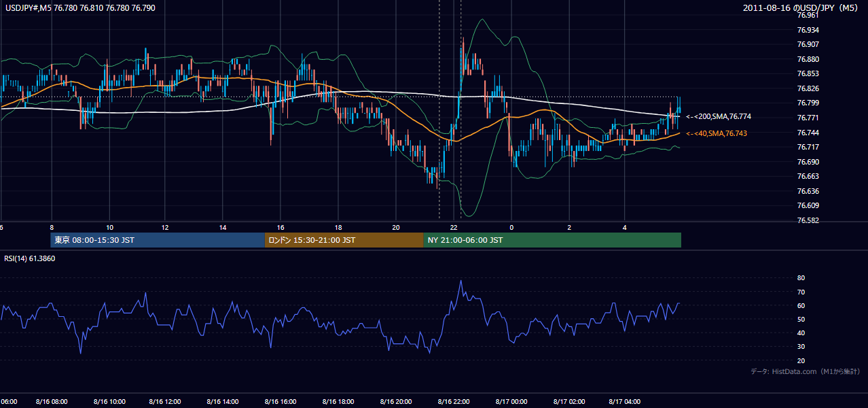The width and height of the screenshot is (868, 408).
Task: Select the ロンドン 15:30-21:00 JST session bar
Action: [x=344, y=240]
